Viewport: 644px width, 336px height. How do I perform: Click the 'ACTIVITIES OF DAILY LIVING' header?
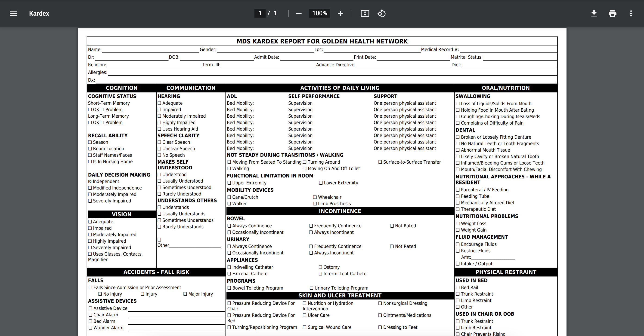pyautogui.click(x=340, y=88)
